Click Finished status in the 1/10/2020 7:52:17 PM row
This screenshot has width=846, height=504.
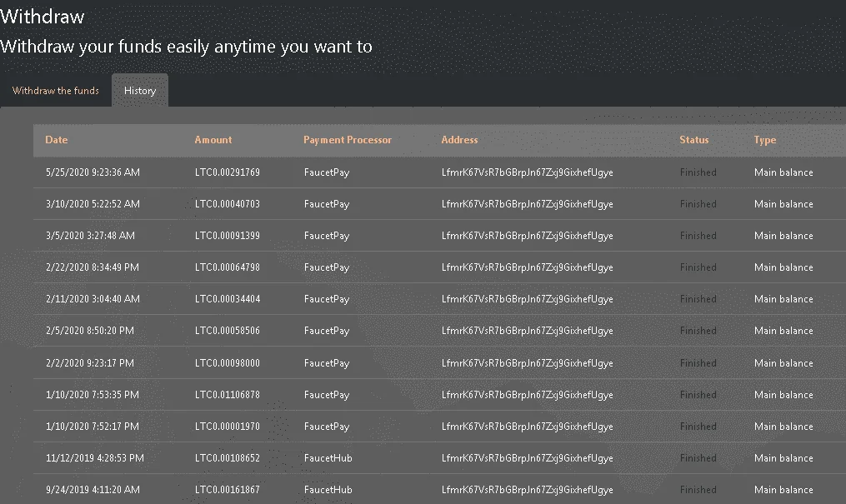coord(698,427)
